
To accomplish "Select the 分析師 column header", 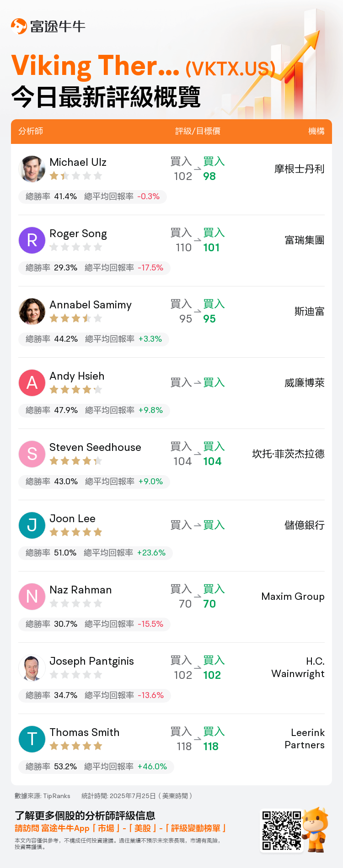I will click(x=31, y=131).
